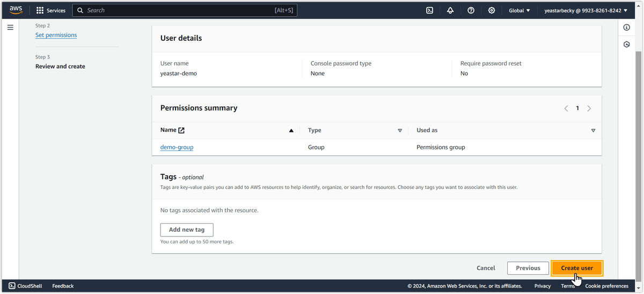Open the help question mark icon
644x294 pixels.
471,10
